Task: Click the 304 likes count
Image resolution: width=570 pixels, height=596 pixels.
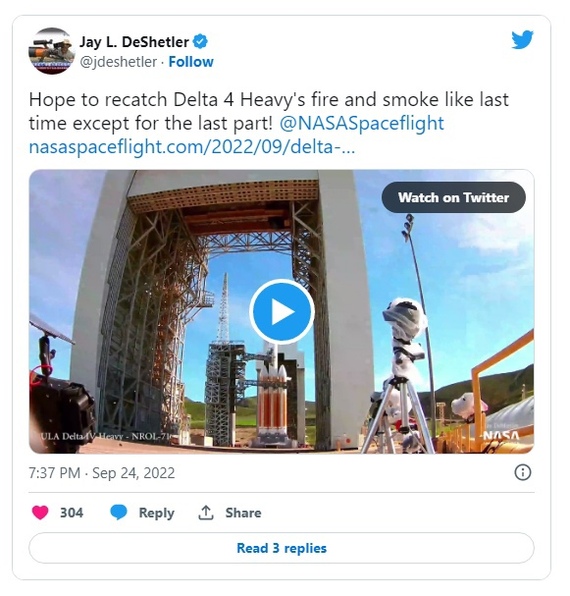Action: [x=71, y=513]
